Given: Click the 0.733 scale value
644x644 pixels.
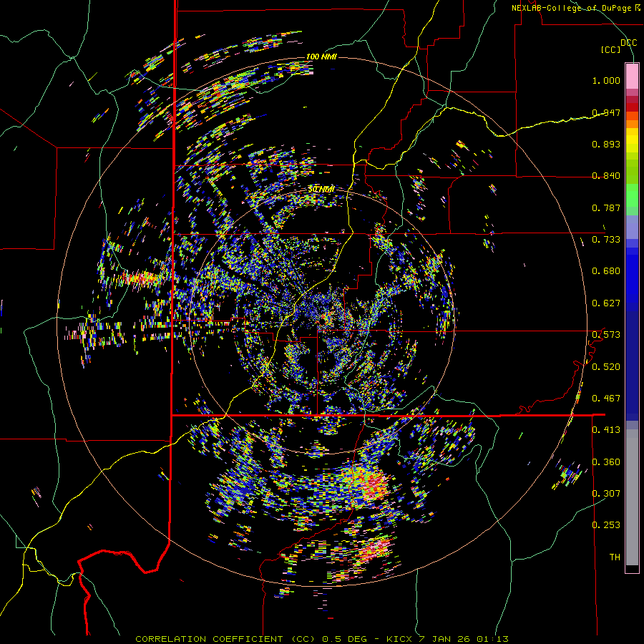Looking at the screenshot, I should pyautogui.click(x=606, y=240).
